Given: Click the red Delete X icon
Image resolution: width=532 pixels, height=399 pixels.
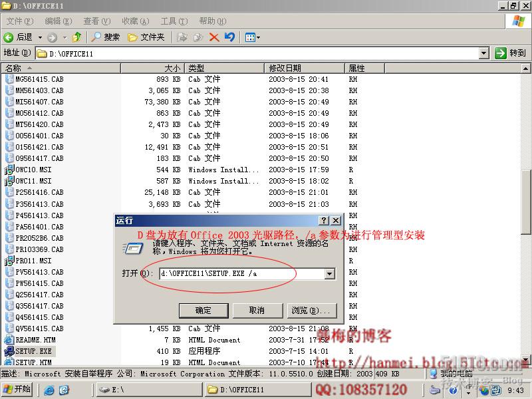Looking at the screenshot, I should (x=213, y=37).
